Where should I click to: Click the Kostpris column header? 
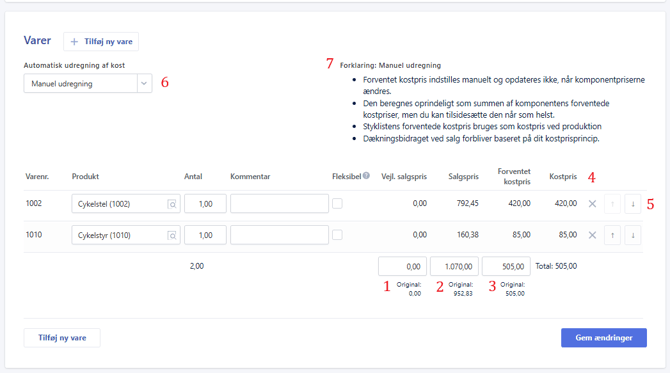pyautogui.click(x=563, y=176)
